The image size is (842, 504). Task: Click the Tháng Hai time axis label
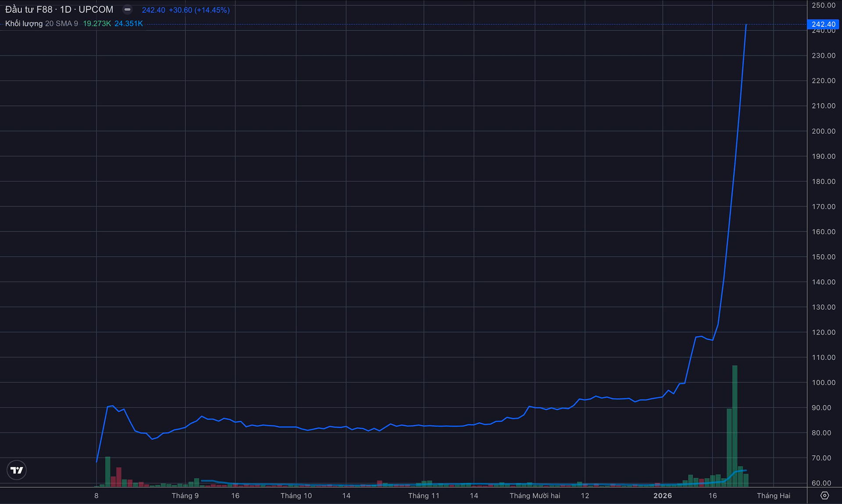773,496
